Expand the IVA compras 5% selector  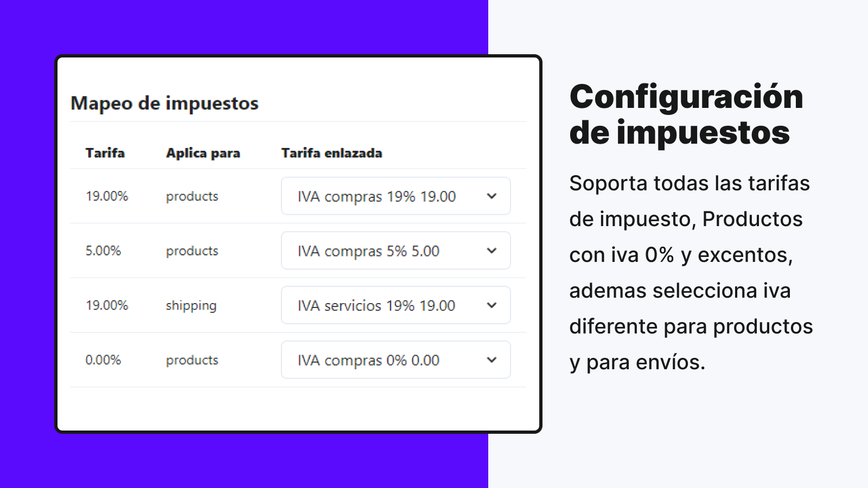pyautogui.click(x=395, y=251)
